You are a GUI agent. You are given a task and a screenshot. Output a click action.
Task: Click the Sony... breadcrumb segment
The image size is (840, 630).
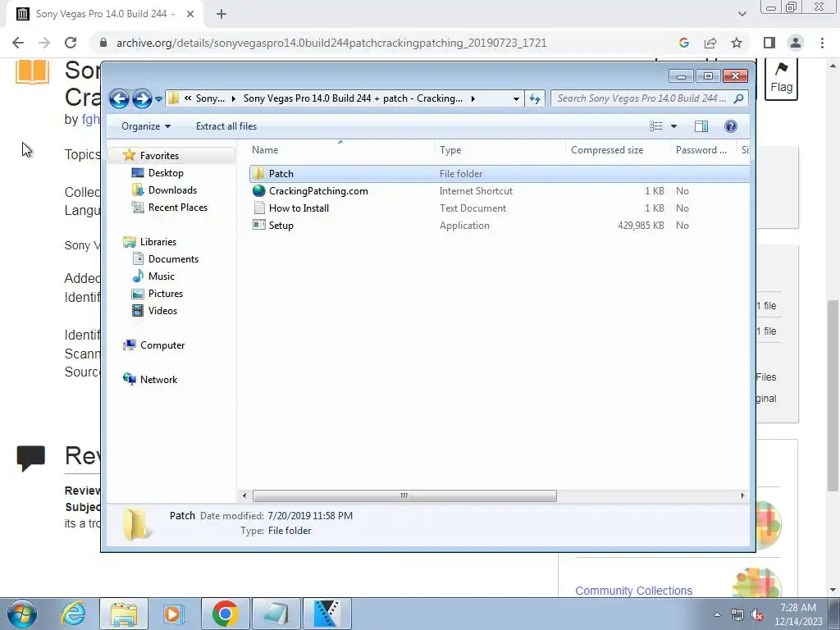tap(210, 98)
